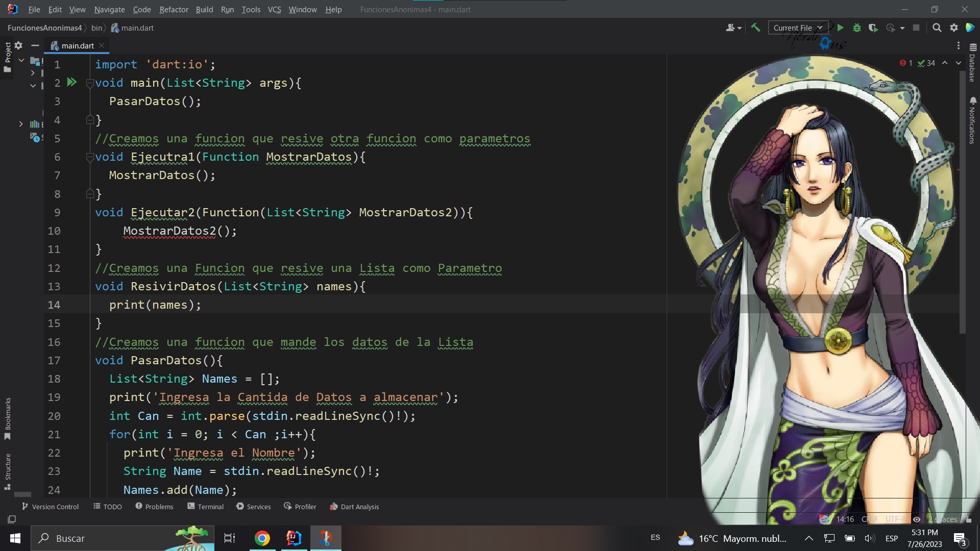Open IDE settings gear in toolbar
980x551 pixels.
(x=953, y=28)
